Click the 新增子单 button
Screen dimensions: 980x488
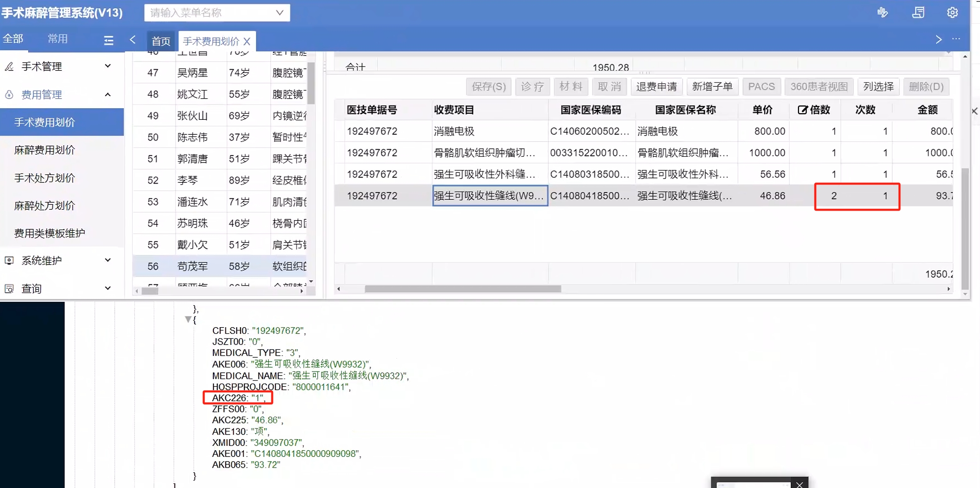tap(712, 87)
